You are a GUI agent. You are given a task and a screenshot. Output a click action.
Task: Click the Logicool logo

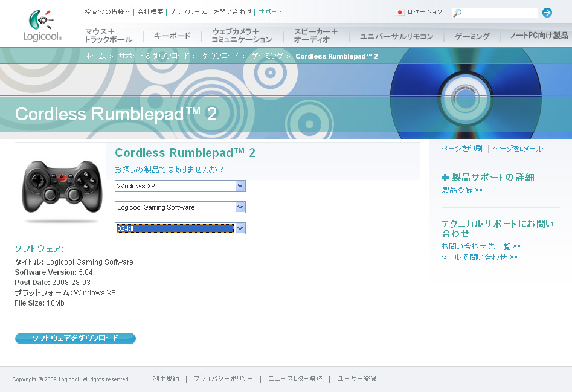click(42, 25)
